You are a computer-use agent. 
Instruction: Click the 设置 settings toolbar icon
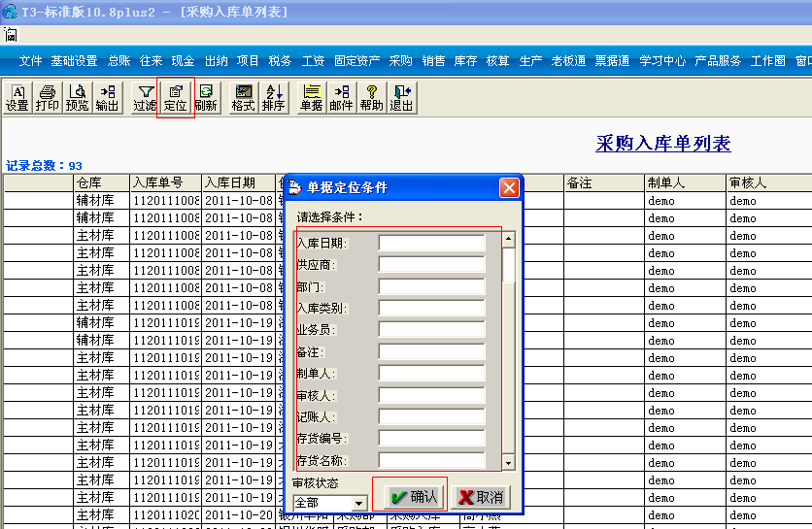pos(17,98)
